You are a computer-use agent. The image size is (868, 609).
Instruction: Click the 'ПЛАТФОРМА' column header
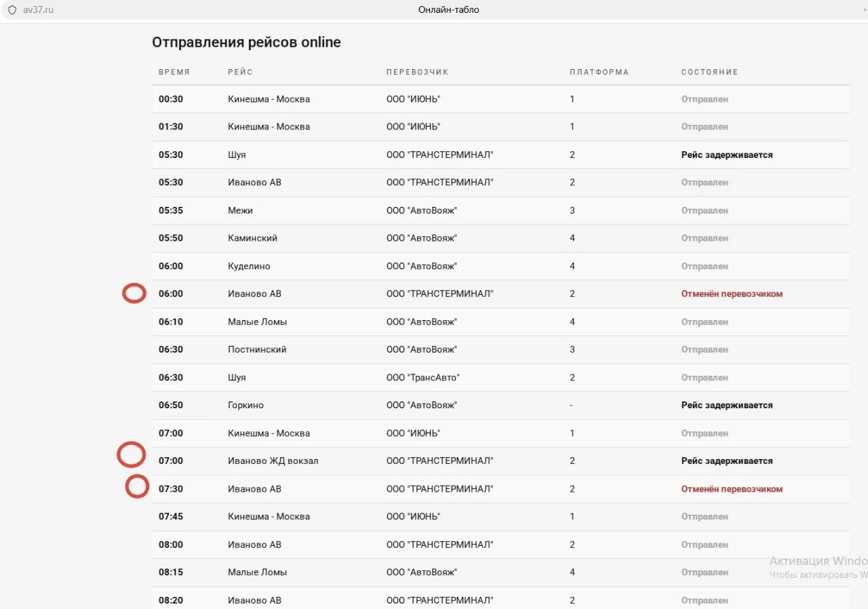tap(599, 72)
